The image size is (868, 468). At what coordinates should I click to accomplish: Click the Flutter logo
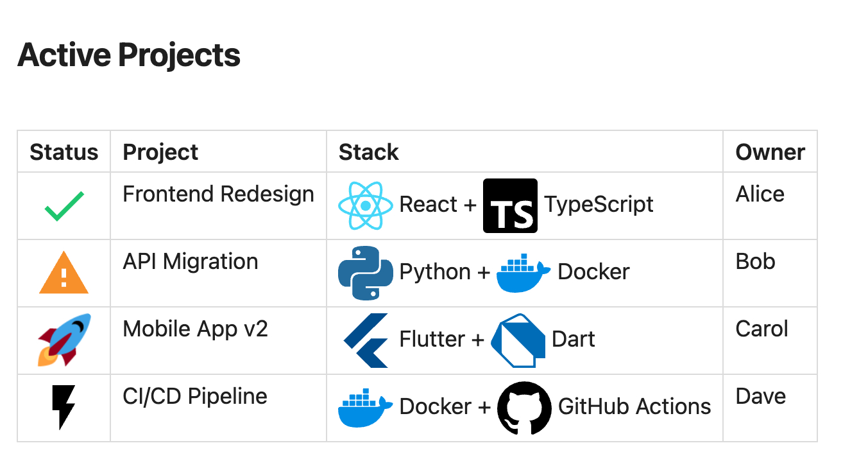coord(366,340)
